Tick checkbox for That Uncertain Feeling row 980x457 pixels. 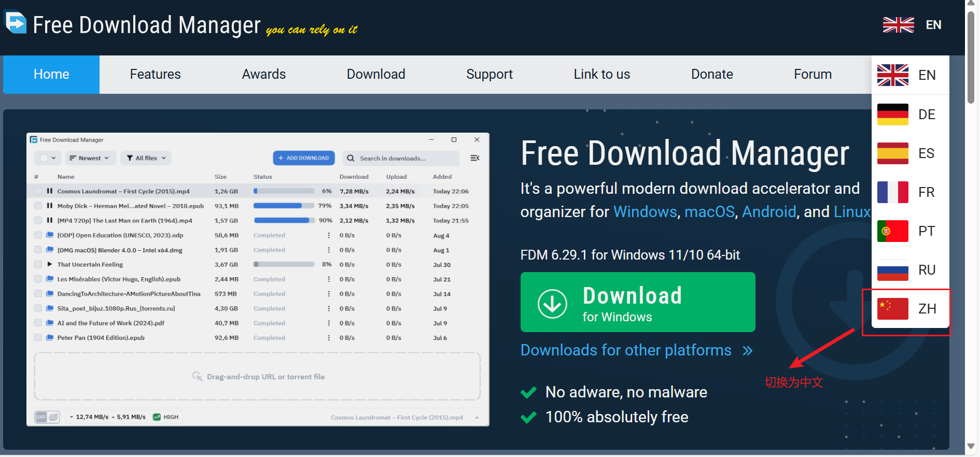[x=38, y=264]
